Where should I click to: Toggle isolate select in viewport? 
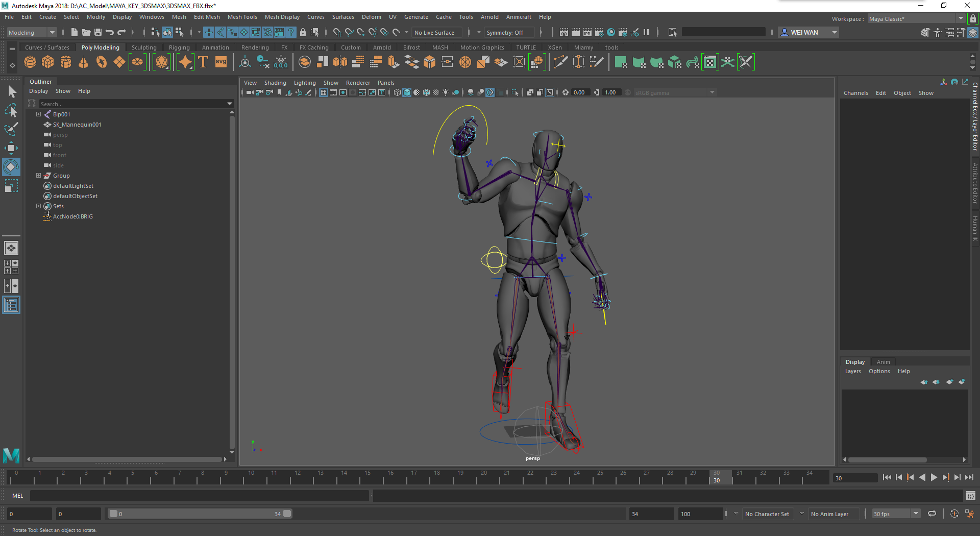pyautogui.click(x=515, y=92)
